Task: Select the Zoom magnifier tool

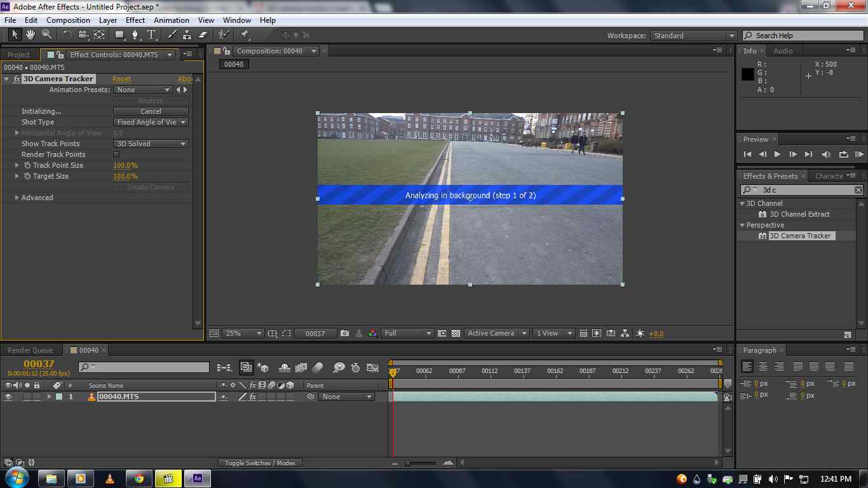Action: click(46, 35)
